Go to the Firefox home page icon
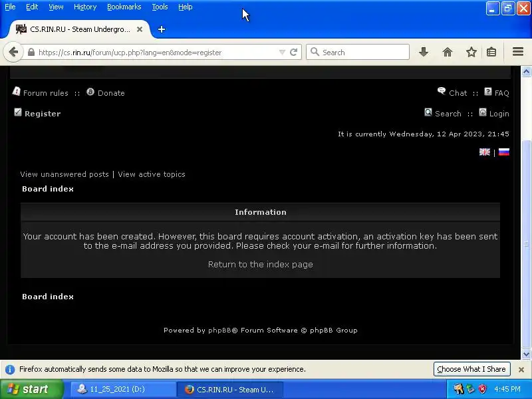Screen dimensions: 532x399 (448, 53)
